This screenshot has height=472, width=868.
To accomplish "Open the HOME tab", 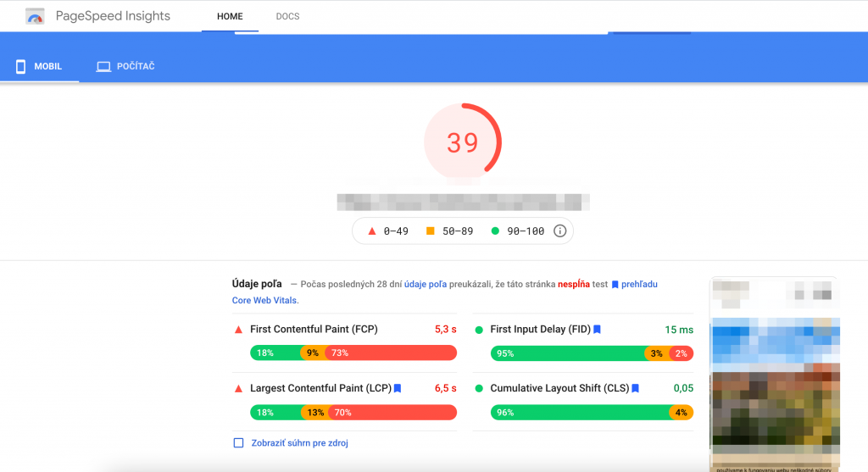I will 230,17.
